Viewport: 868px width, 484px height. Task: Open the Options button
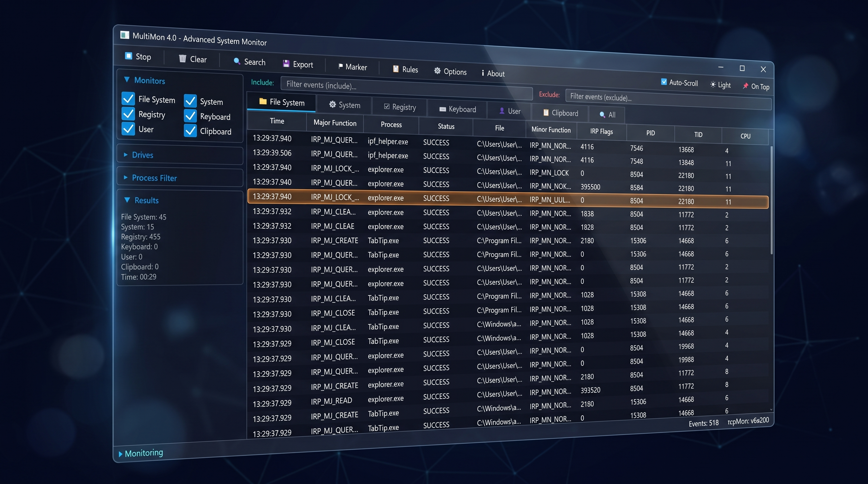pos(450,71)
